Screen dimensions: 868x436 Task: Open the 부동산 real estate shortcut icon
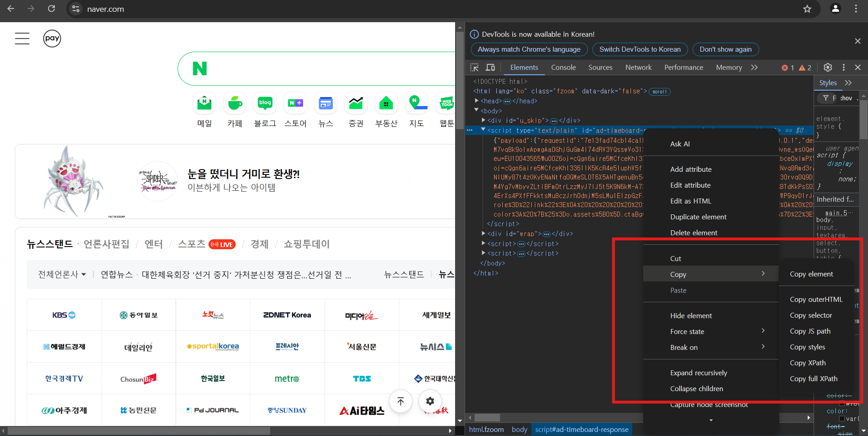[386, 103]
